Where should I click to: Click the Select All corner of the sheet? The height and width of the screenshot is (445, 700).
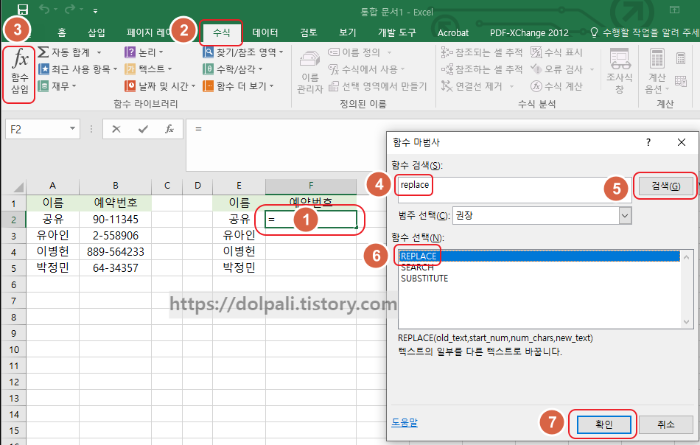14,186
